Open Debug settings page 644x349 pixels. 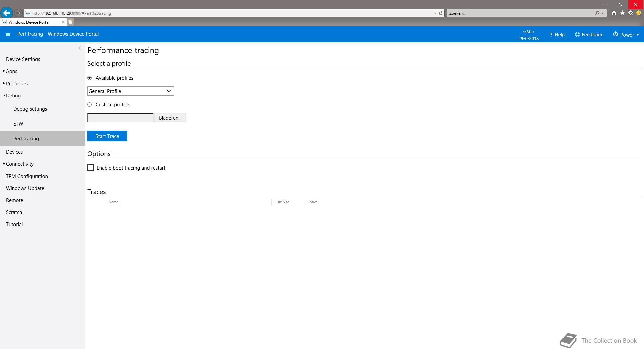click(30, 109)
